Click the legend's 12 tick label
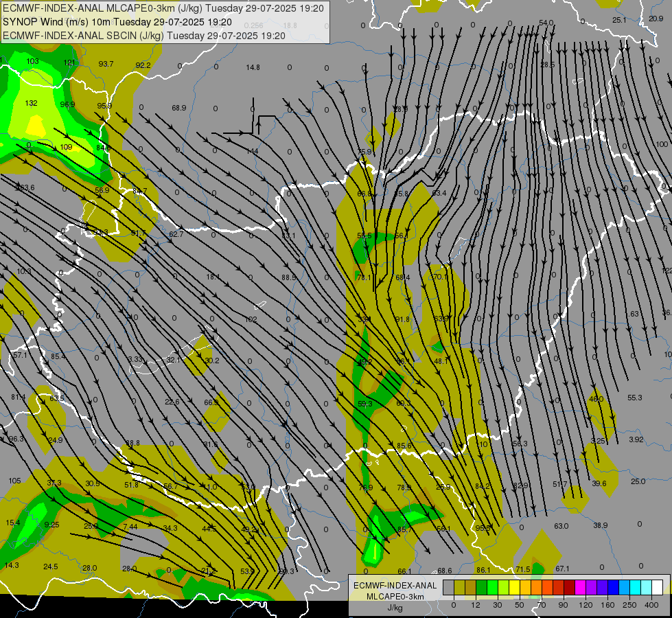This screenshot has height=618, width=672. tap(476, 605)
